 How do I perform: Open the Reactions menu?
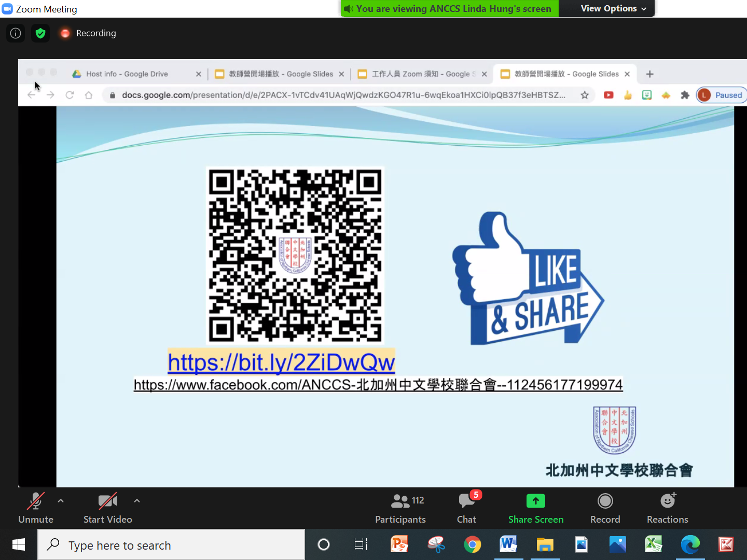pyautogui.click(x=667, y=508)
